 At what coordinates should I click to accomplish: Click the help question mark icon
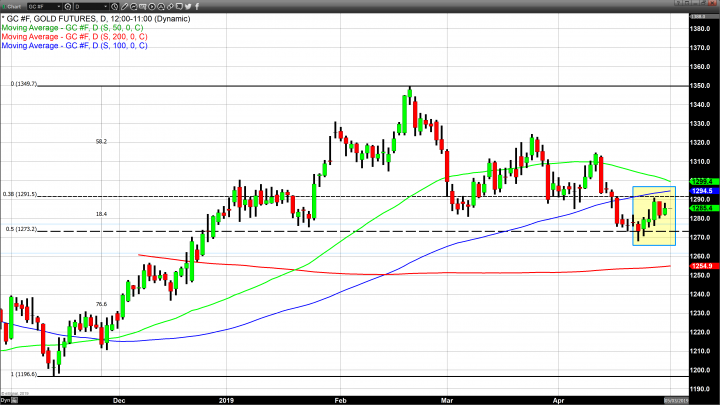tap(676, 5)
